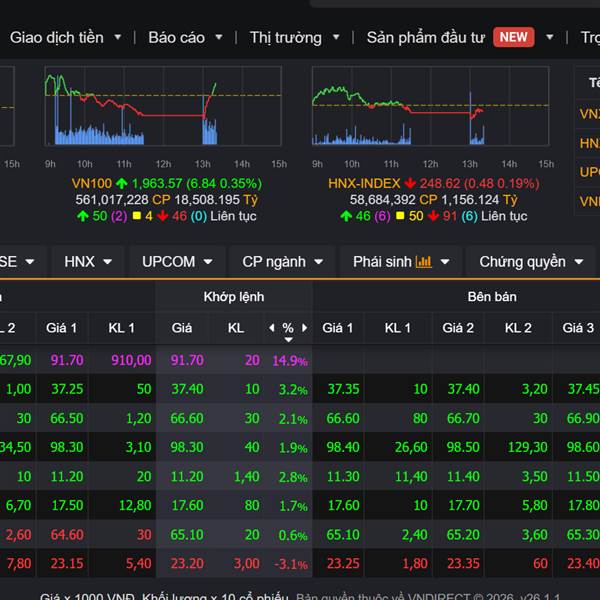600x600 pixels.
Task: Open the HNX board dropdown
Action: 88,262
